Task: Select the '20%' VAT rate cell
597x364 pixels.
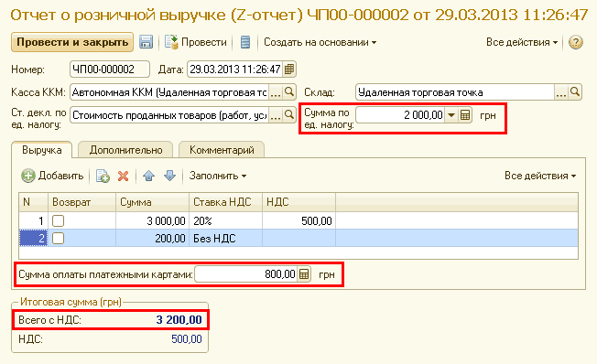Action: pos(225,221)
